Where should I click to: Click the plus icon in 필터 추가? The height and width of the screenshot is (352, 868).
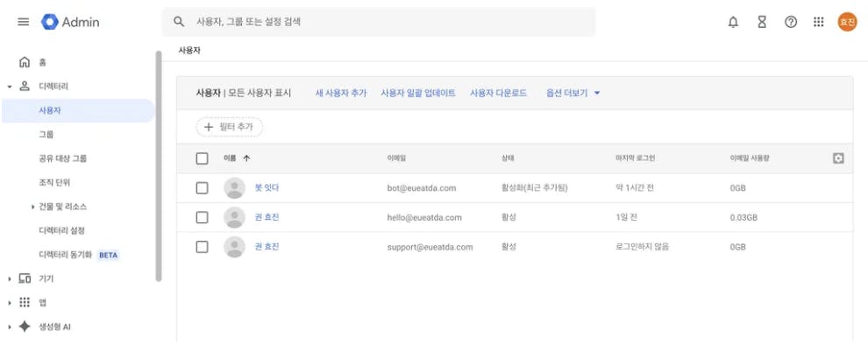209,127
